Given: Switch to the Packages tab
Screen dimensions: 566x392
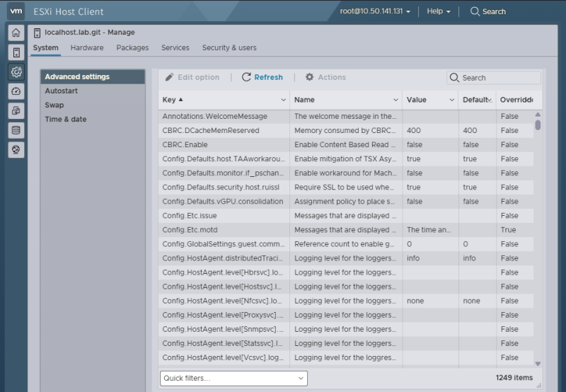Looking at the screenshot, I should tap(132, 47).
